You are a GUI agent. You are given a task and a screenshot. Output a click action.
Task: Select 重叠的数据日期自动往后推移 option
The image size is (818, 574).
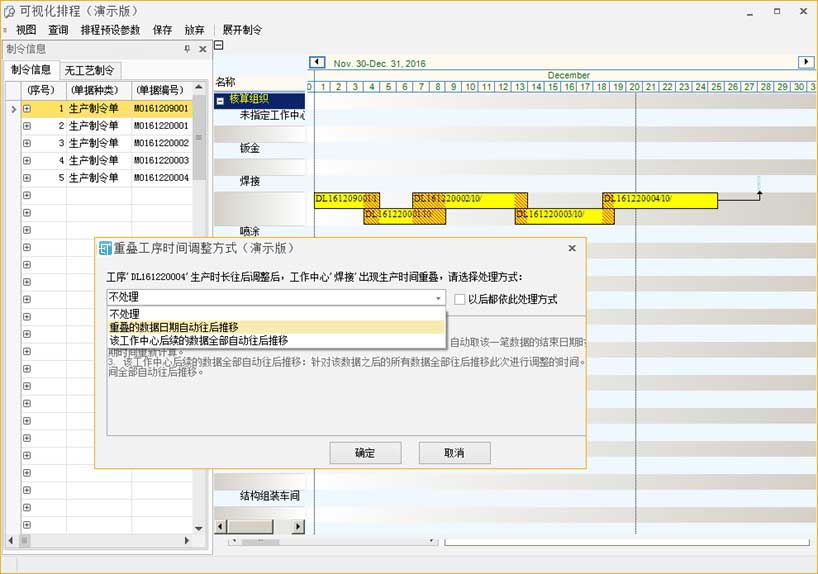(276, 327)
